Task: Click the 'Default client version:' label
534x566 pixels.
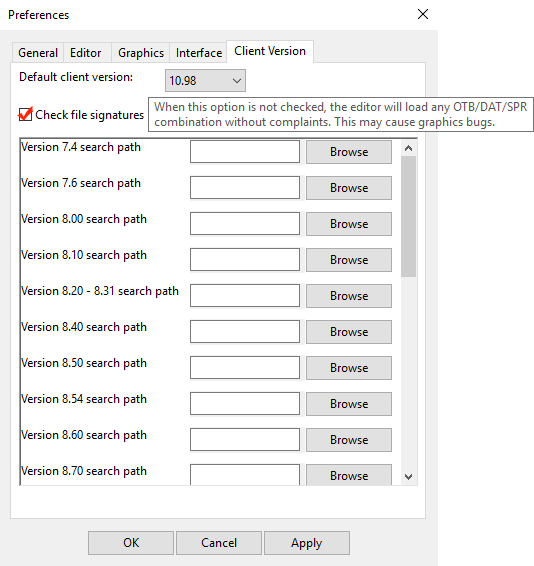Action: tap(76, 77)
